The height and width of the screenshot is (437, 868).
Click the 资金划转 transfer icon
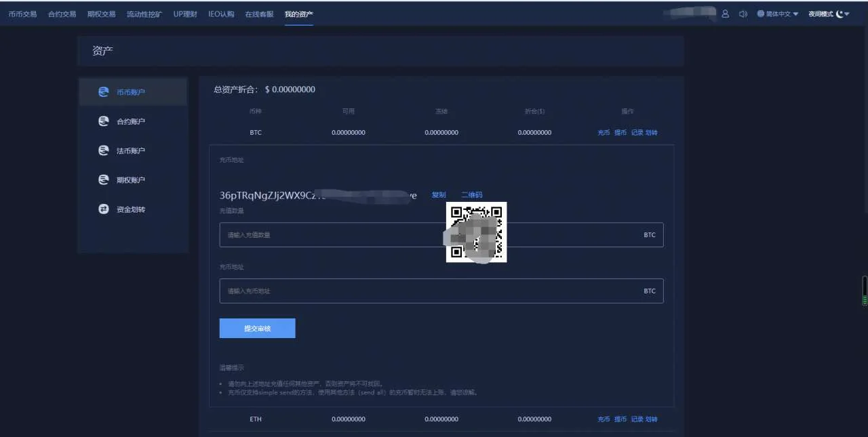tap(104, 209)
